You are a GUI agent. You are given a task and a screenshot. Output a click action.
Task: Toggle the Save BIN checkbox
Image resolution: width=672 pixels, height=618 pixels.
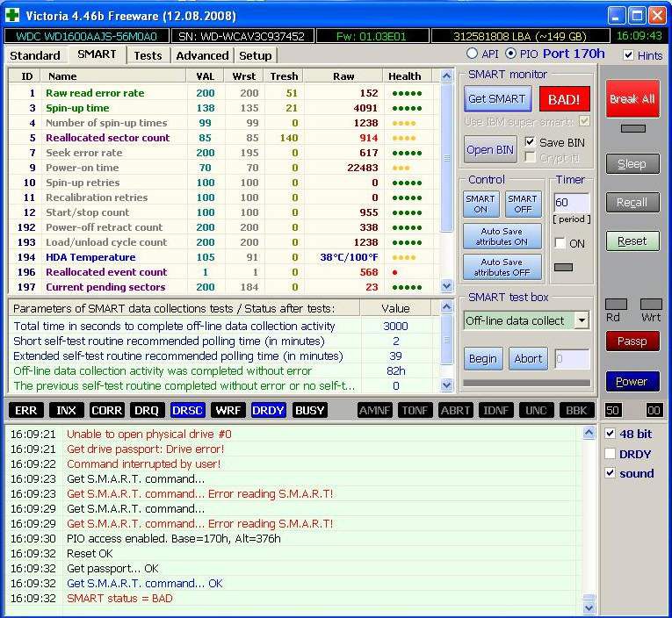click(531, 141)
